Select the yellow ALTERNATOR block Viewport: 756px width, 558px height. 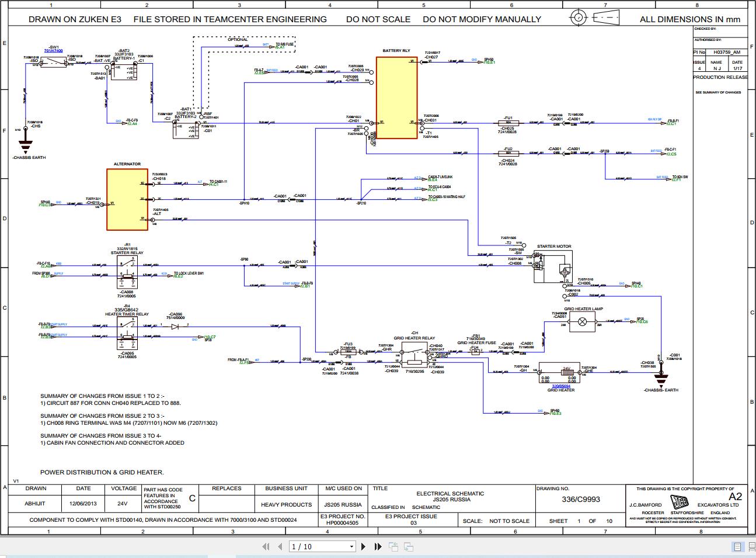pos(126,197)
